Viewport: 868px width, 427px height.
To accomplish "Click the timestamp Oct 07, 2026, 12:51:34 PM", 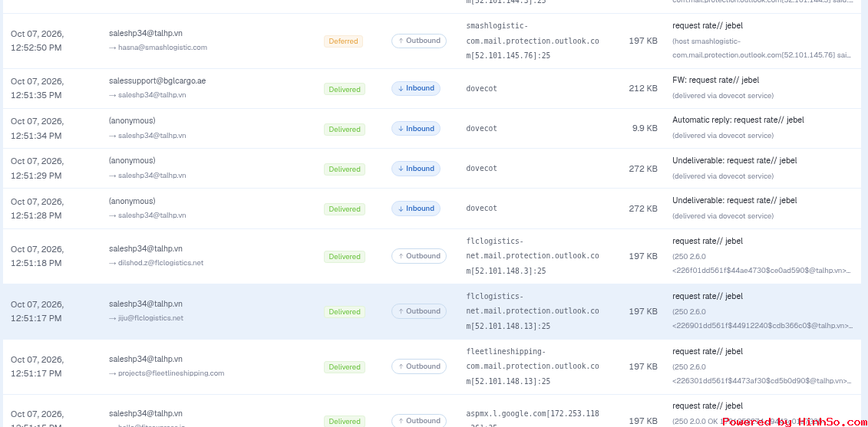I will (37, 128).
